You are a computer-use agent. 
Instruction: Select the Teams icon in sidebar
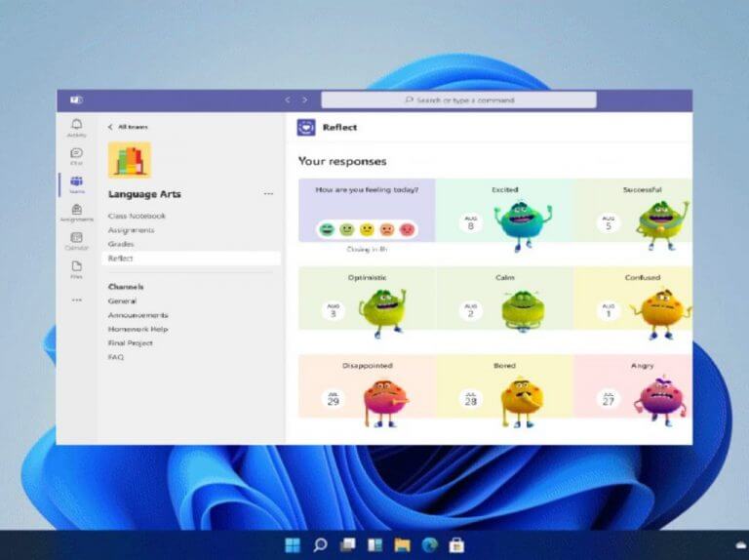pos(76,184)
